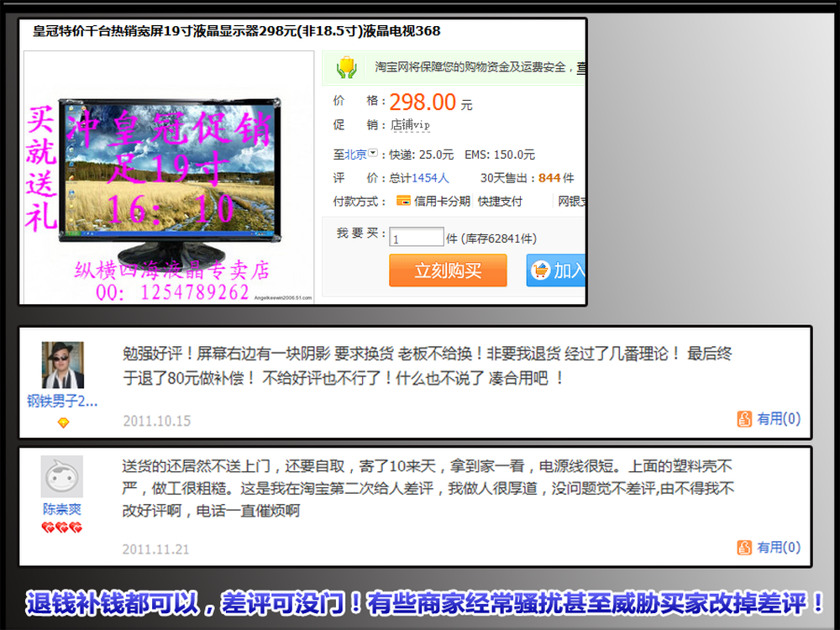This screenshot has width=840, height=630.
Task: Click the red hearts rating under 陈崇爽
Action: 62,528
